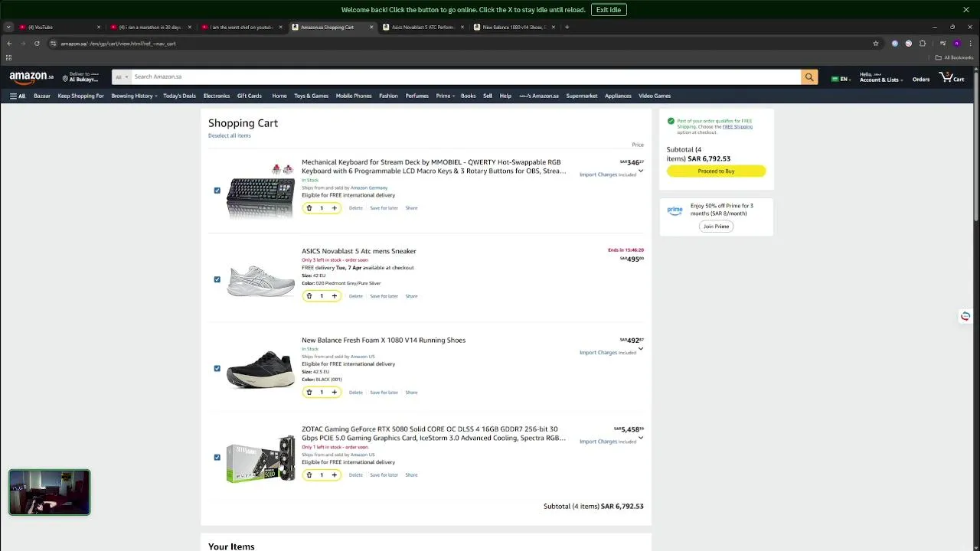Uncheck the ZOTAC RTX 5080 checkbox
Screen dimensions: 980x551
217,458
